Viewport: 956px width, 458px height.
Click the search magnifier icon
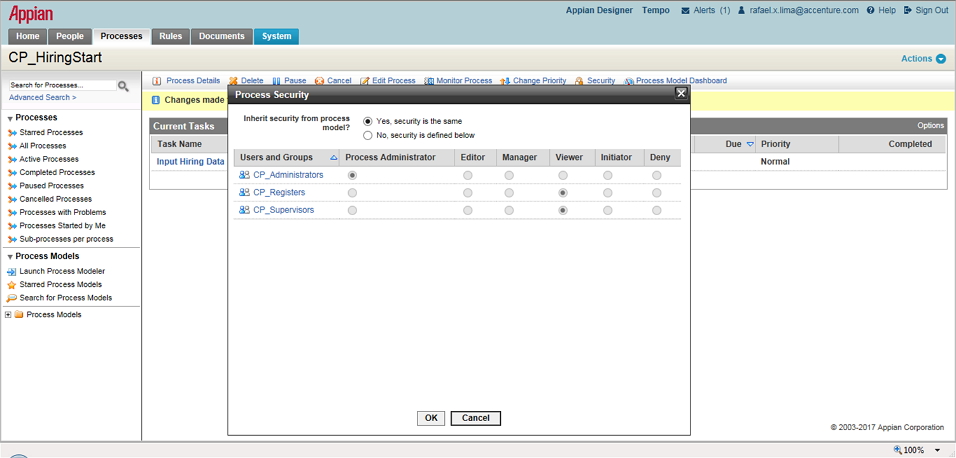point(123,87)
